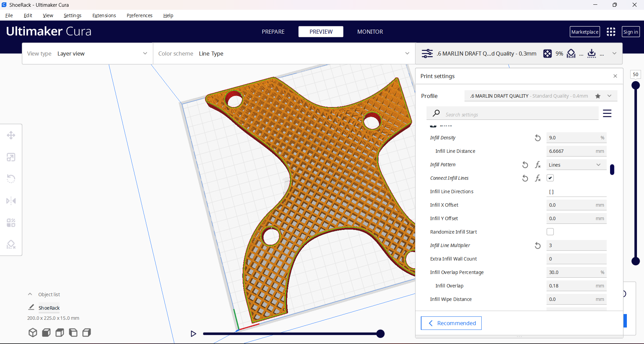Open the settings visibility hamburger menu
644x344 pixels.
pyautogui.click(x=607, y=113)
